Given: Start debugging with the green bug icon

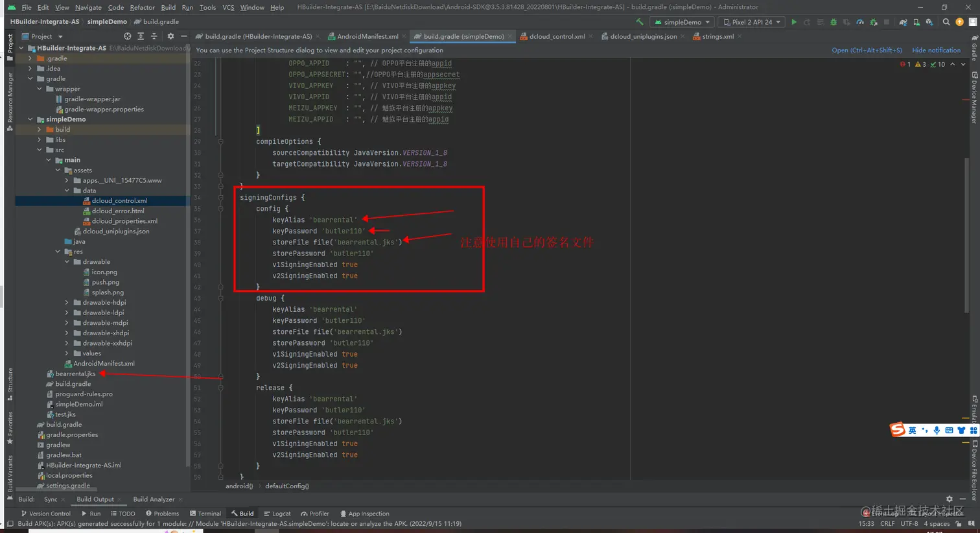Looking at the screenshot, I should click(834, 22).
